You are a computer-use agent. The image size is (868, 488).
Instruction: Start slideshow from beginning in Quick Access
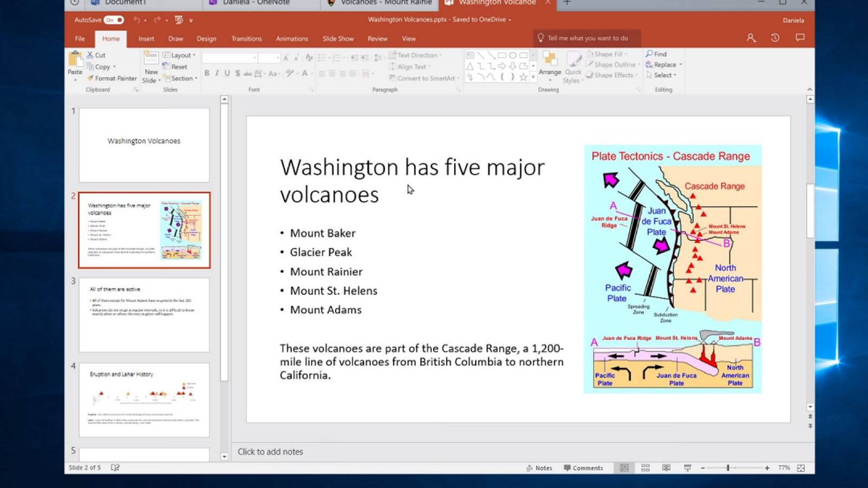click(x=179, y=20)
